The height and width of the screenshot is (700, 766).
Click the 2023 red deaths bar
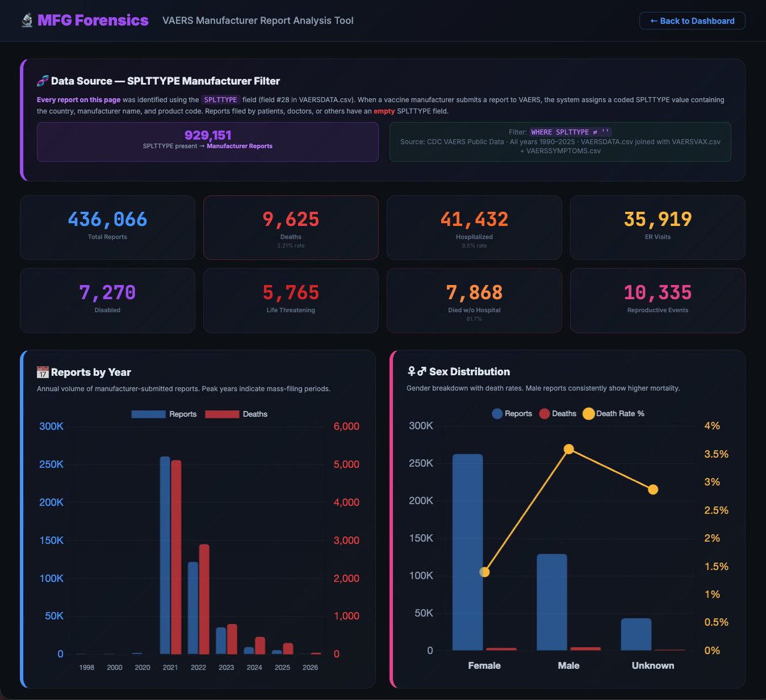[232, 639]
